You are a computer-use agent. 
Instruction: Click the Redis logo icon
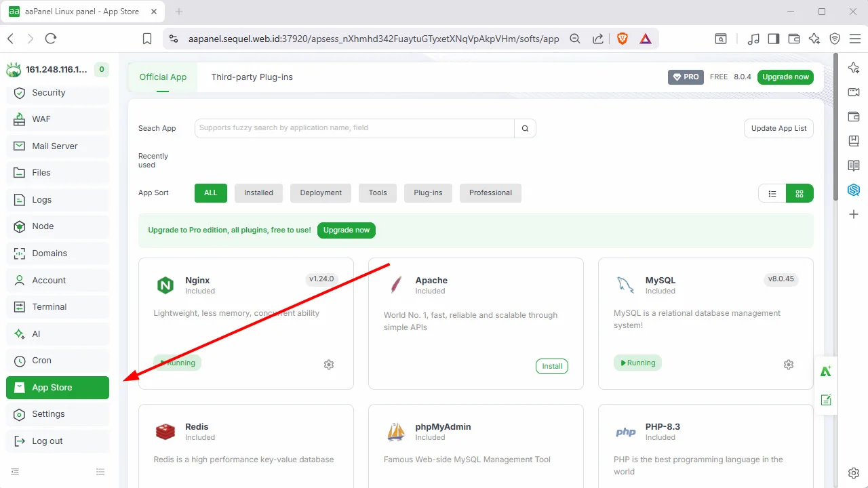pyautogui.click(x=165, y=432)
